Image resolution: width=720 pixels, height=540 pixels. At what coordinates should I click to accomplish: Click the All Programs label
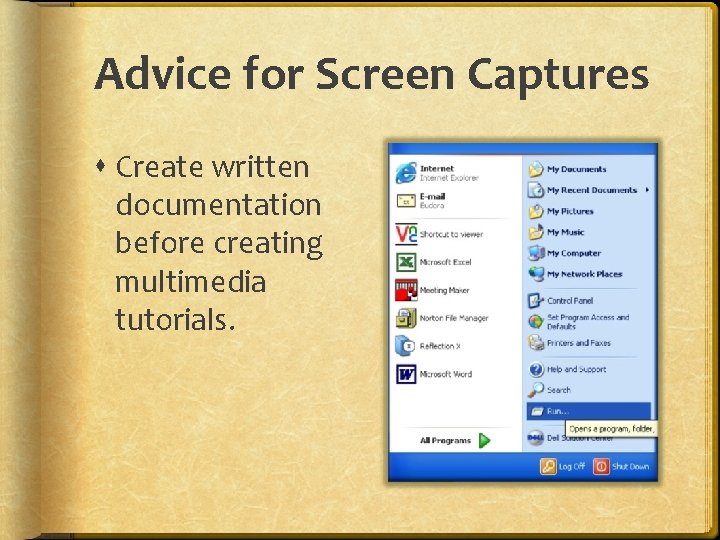click(x=445, y=441)
